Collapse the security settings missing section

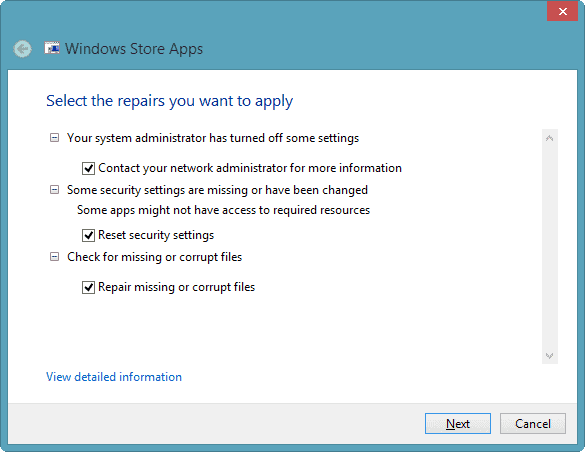point(54,190)
